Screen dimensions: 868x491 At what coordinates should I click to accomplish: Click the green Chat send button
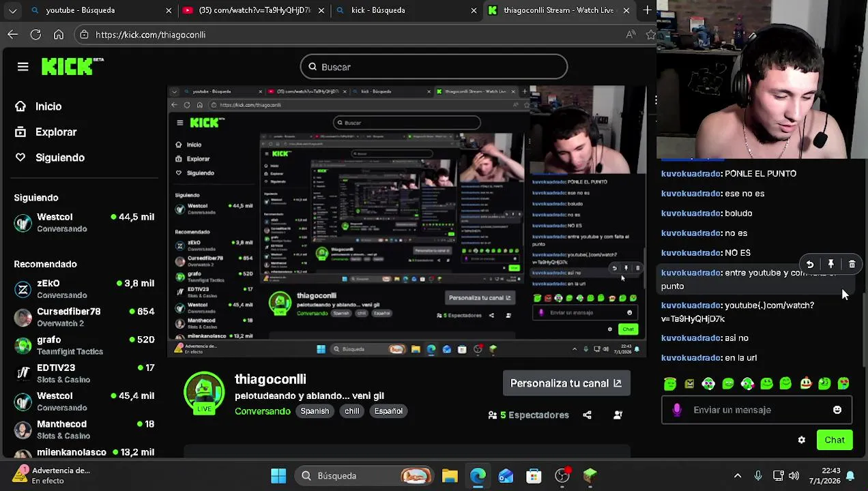click(835, 440)
